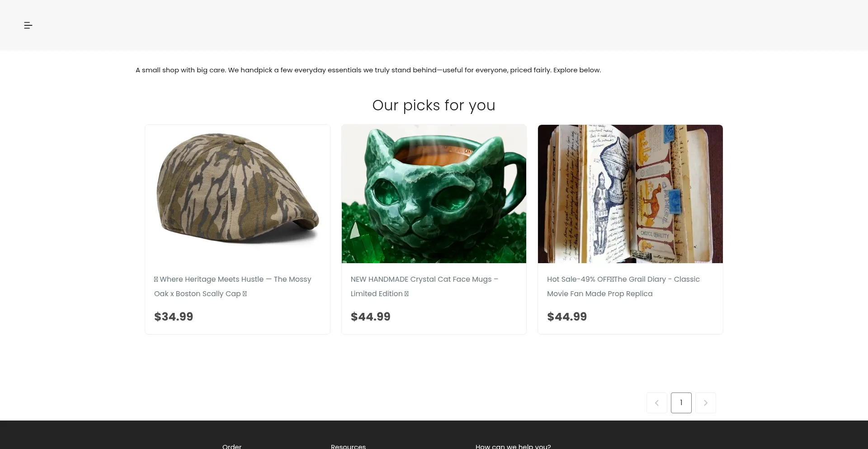Open the Order footer section
Screen dimensions: 868x449
[232, 446]
